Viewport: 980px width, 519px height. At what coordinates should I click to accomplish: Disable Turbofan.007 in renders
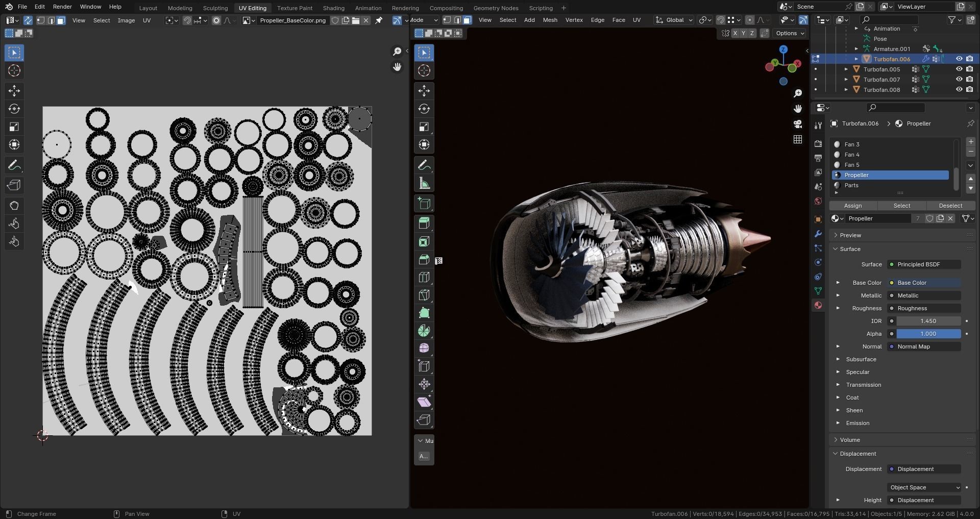click(969, 79)
